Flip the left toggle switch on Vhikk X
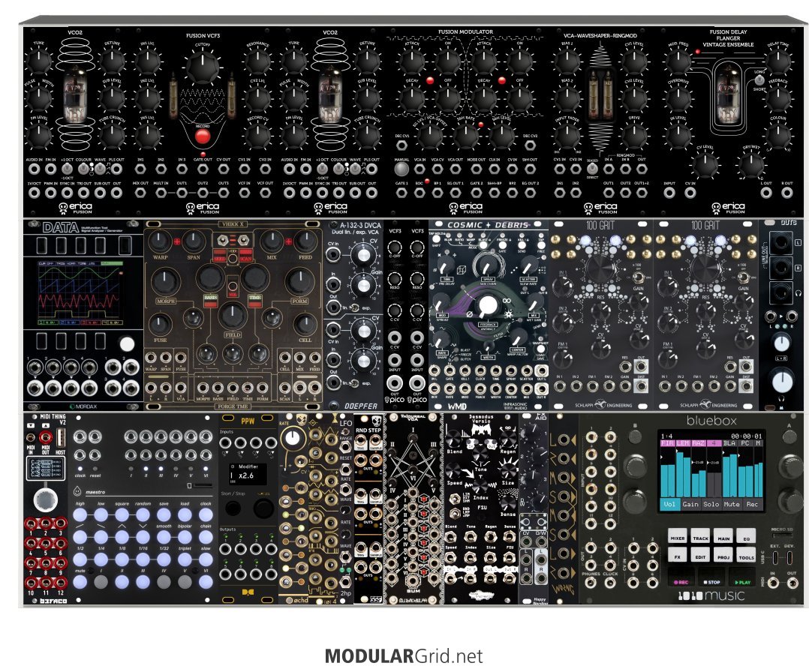The image size is (809, 672). (222, 240)
